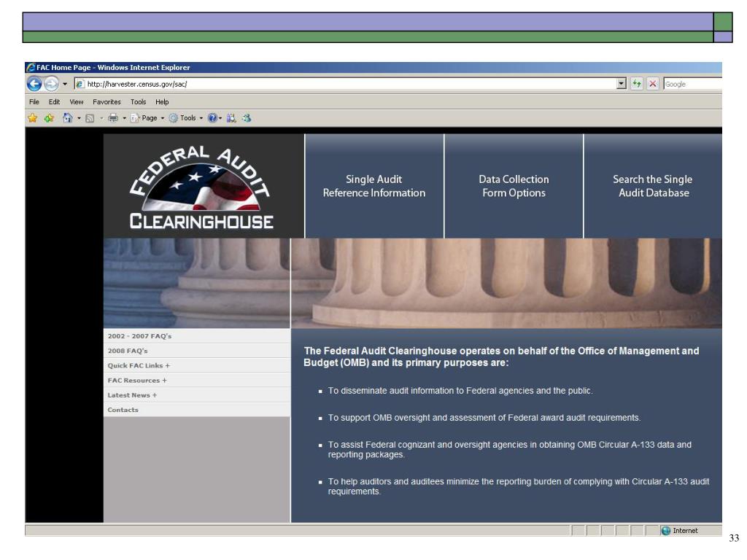
Task: Expand the Home button dropdown arrow
Action: click(79, 118)
